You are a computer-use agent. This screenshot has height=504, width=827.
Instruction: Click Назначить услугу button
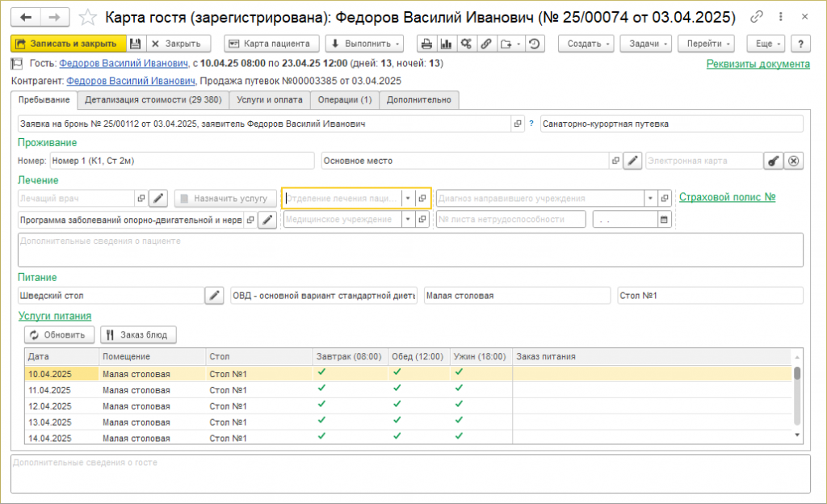[225, 199]
